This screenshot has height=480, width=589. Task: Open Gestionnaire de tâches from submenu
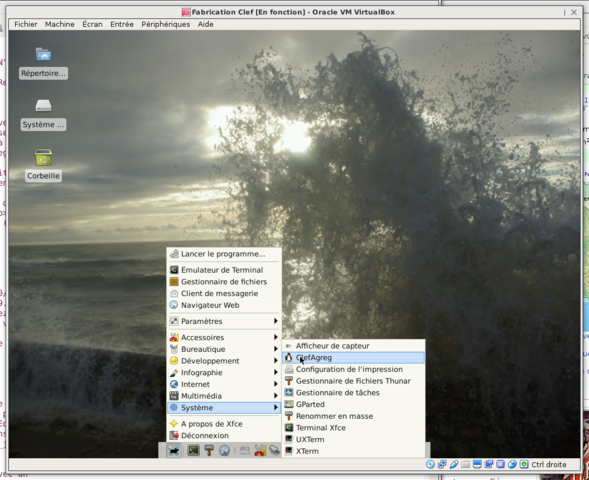(353, 392)
